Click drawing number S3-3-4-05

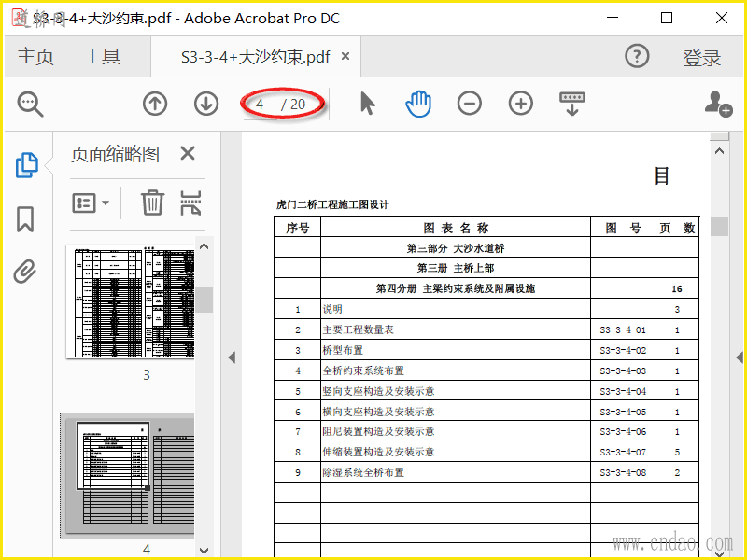[623, 412]
